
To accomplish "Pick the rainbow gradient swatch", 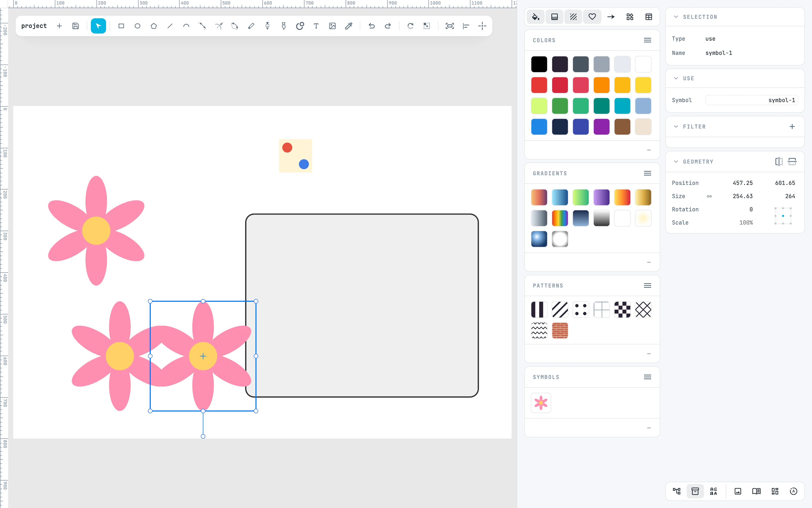I will pyautogui.click(x=560, y=218).
